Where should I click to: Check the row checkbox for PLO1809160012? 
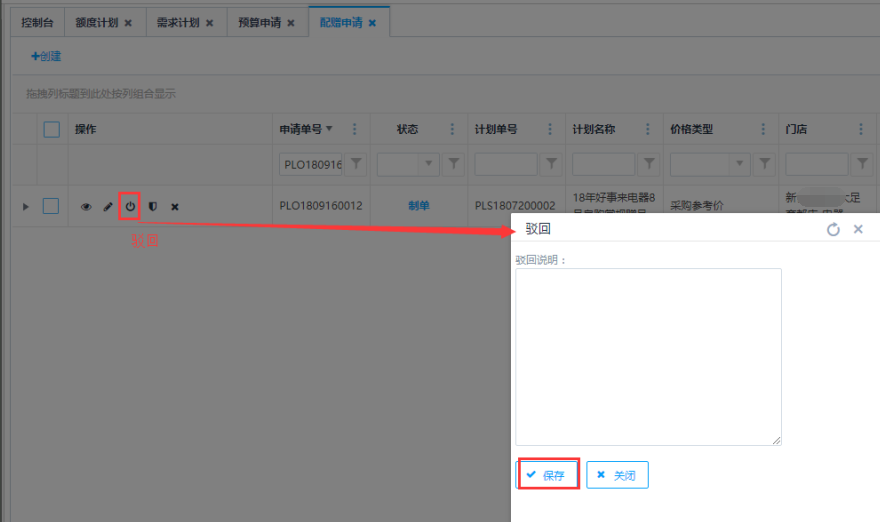51,206
